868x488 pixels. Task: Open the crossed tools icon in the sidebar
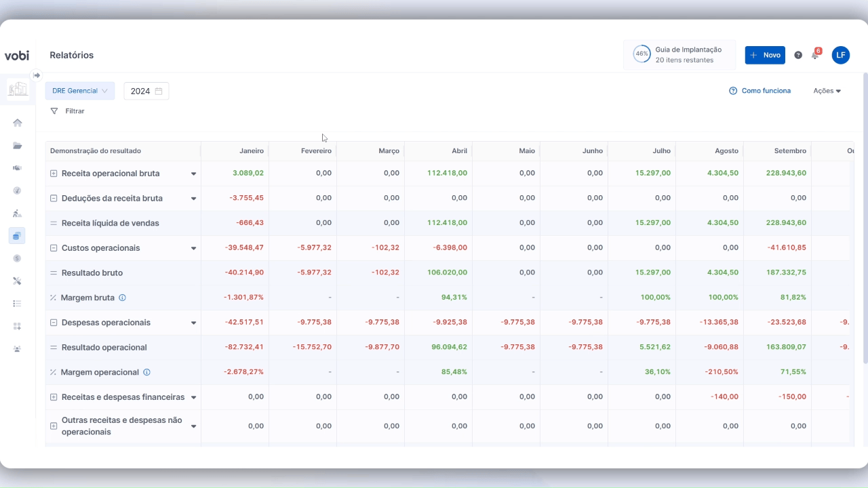tap(18, 281)
